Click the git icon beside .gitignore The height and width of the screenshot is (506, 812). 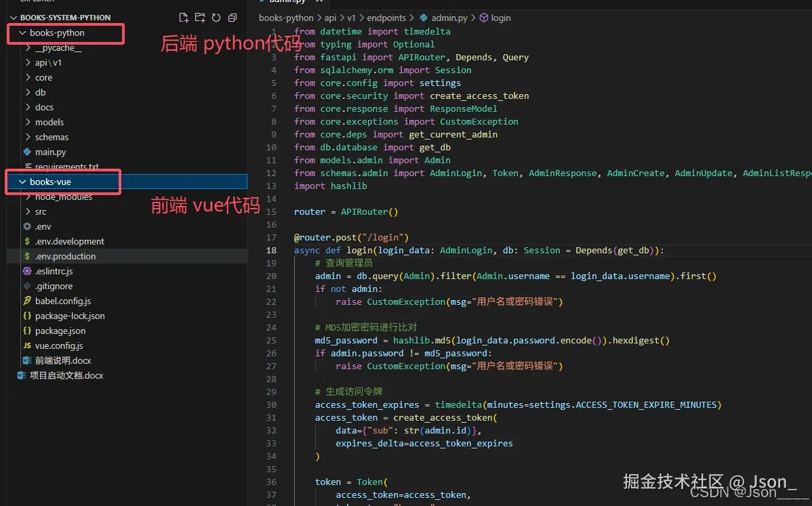click(27, 286)
